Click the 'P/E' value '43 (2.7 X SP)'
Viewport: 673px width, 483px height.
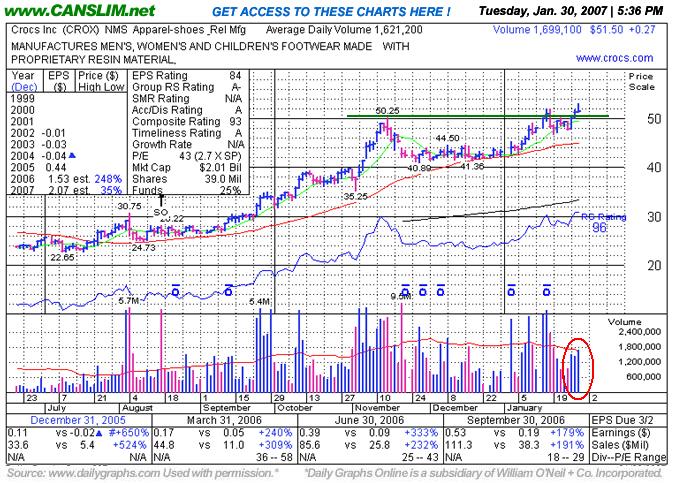tap(210, 156)
